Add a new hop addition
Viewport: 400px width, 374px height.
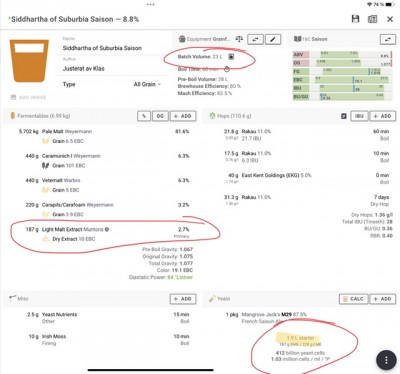(x=383, y=116)
